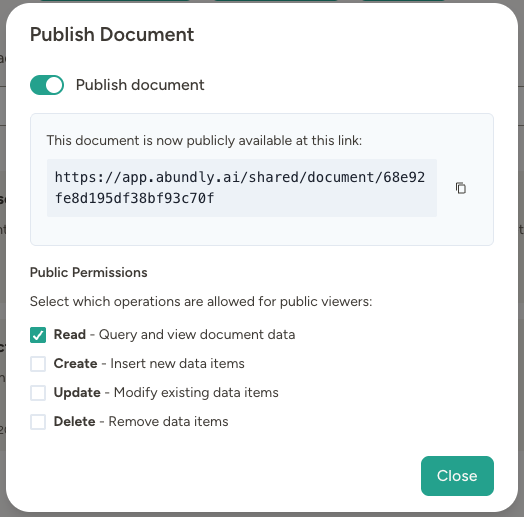Click 'Insert new data items' description

177,364
